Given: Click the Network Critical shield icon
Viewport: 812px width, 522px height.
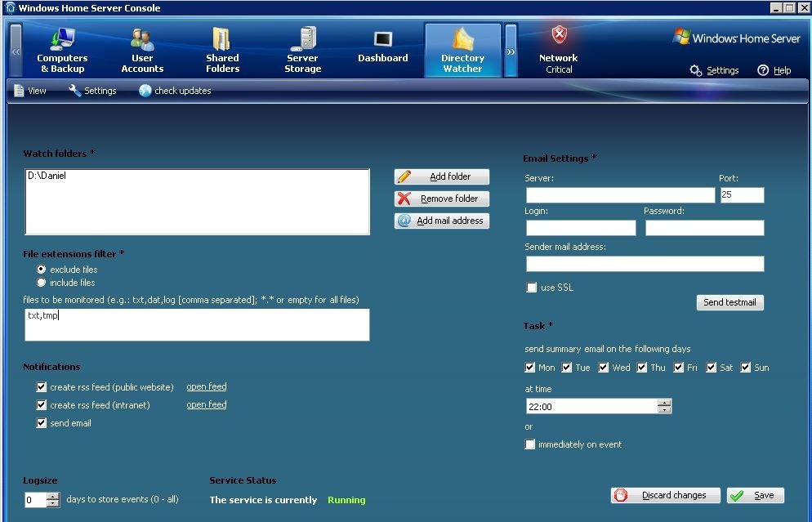Looking at the screenshot, I should (x=559, y=36).
